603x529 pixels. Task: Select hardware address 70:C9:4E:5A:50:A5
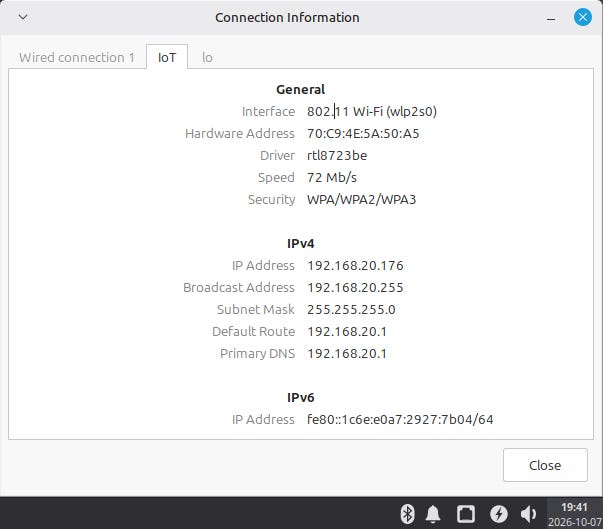363,133
